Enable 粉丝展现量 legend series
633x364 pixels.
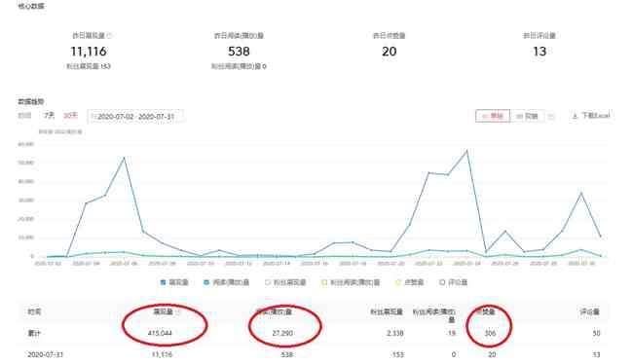[x=285, y=282]
